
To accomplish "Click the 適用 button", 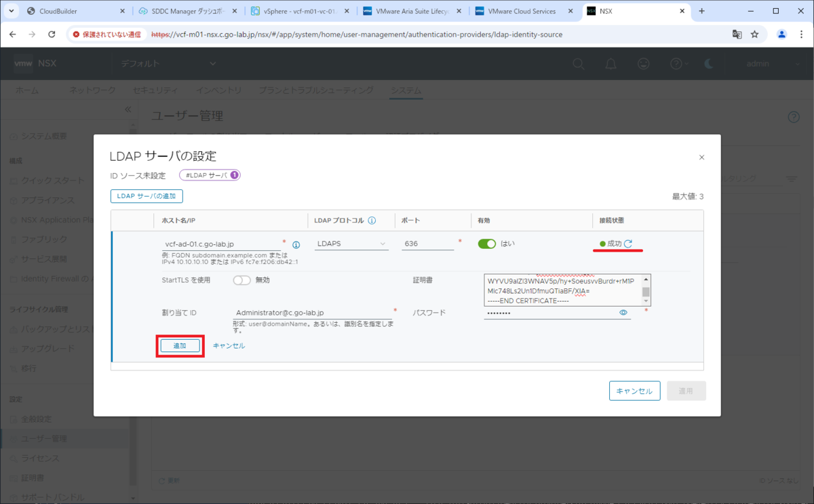I will click(x=686, y=391).
